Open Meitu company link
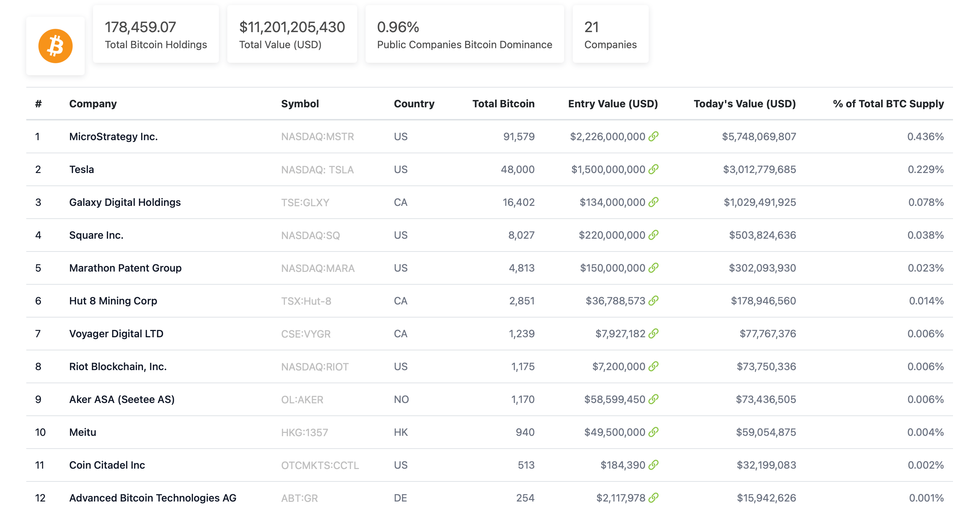Image resolution: width=980 pixels, height=511 pixels. point(82,432)
